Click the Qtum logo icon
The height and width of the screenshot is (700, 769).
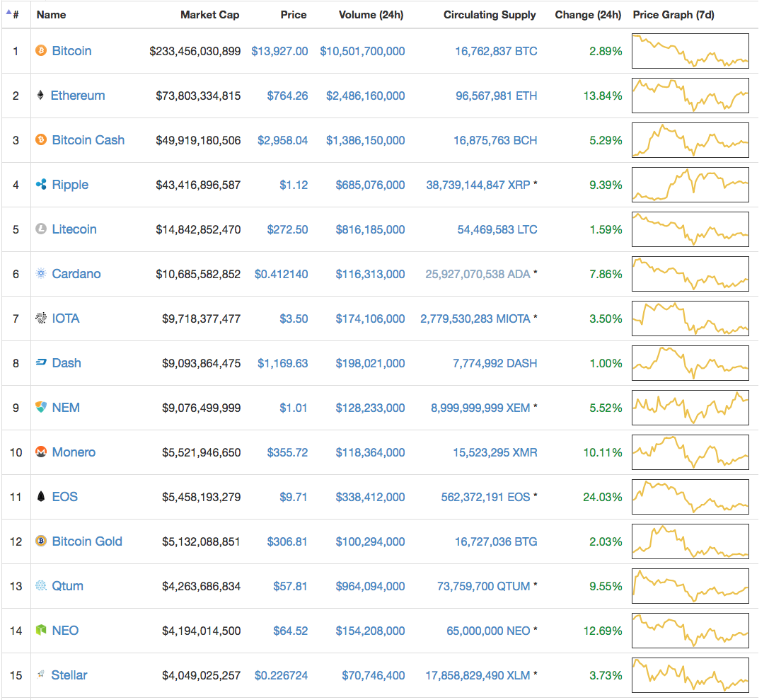coord(41,586)
